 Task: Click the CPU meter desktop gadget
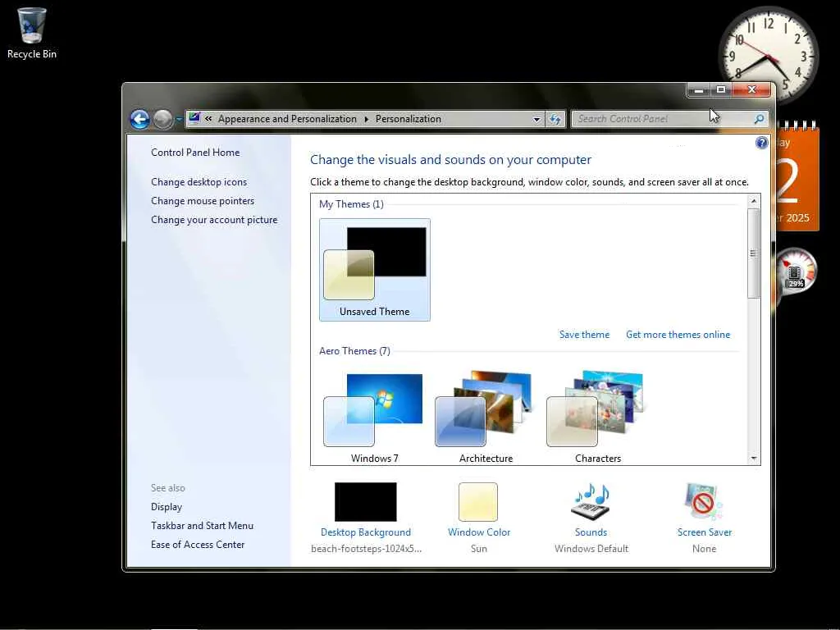point(797,272)
